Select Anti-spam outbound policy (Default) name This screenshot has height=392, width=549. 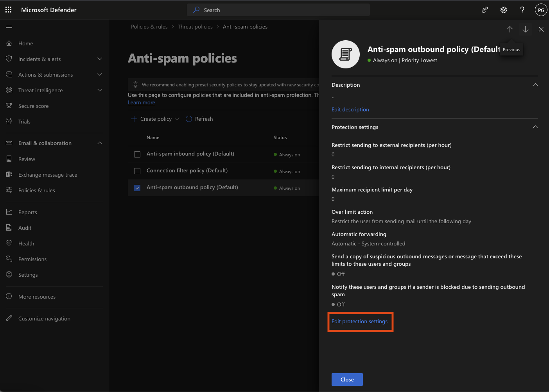[192, 187]
